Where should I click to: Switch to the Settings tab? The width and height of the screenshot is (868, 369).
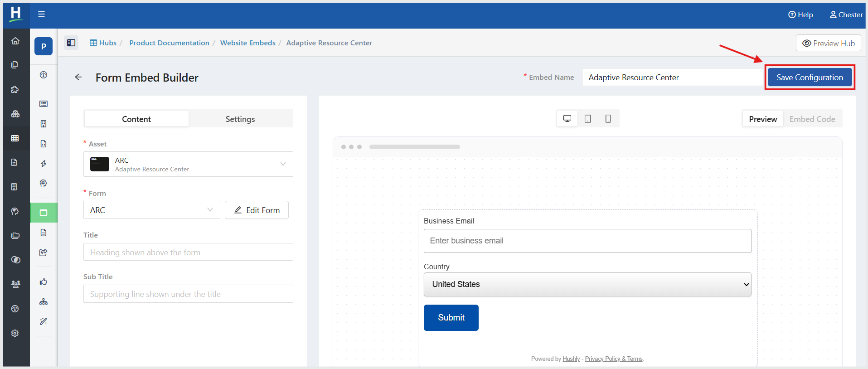240,119
